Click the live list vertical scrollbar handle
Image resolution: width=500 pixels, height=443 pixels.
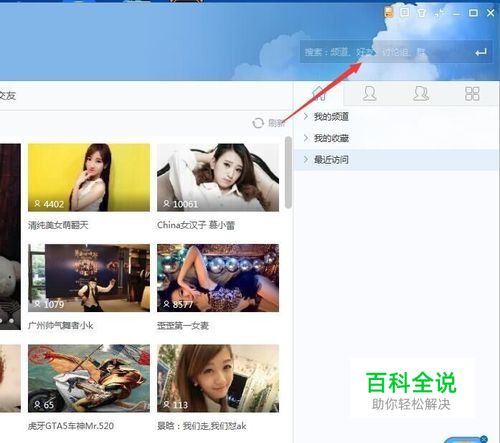coord(288,173)
